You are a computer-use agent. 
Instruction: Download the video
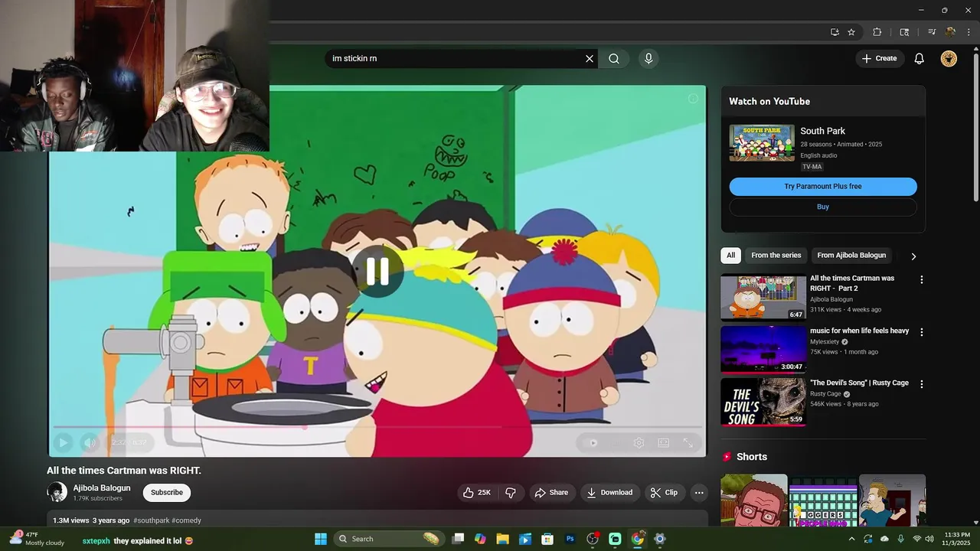pos(609,493)
